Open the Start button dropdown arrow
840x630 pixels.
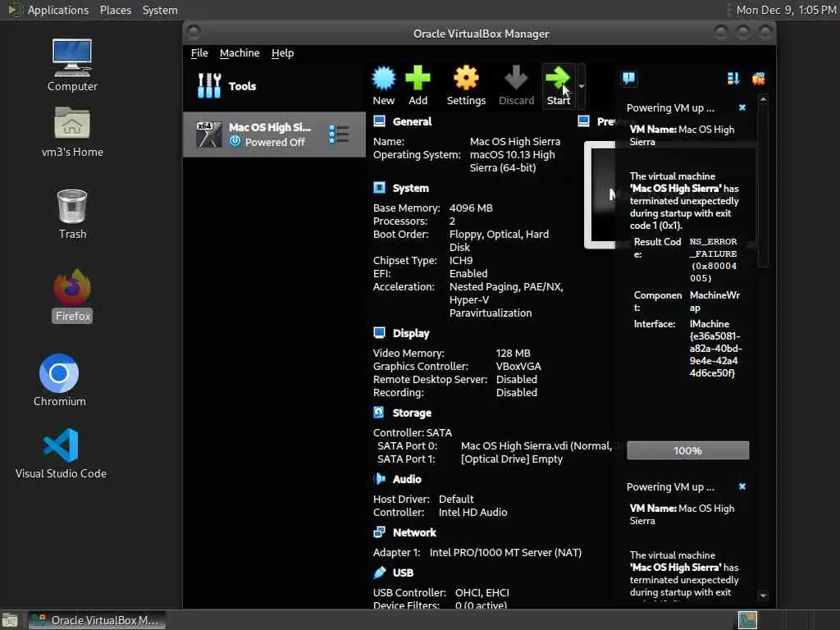click(x=582, y=86)
